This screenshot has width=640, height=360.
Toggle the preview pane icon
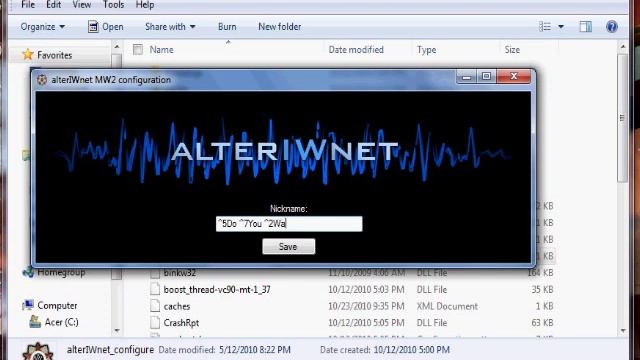pos(586,27)
